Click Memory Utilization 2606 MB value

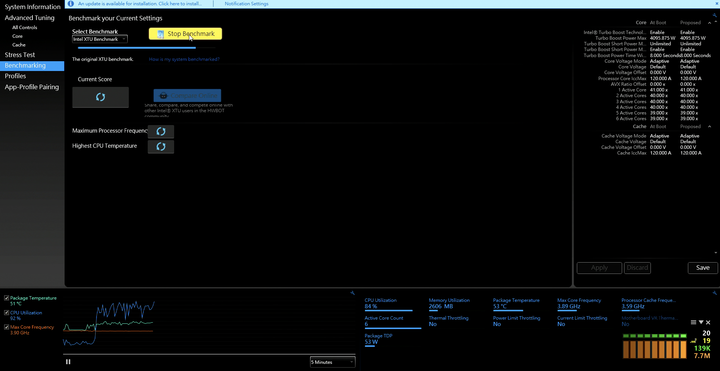click(x=441, y=306)
